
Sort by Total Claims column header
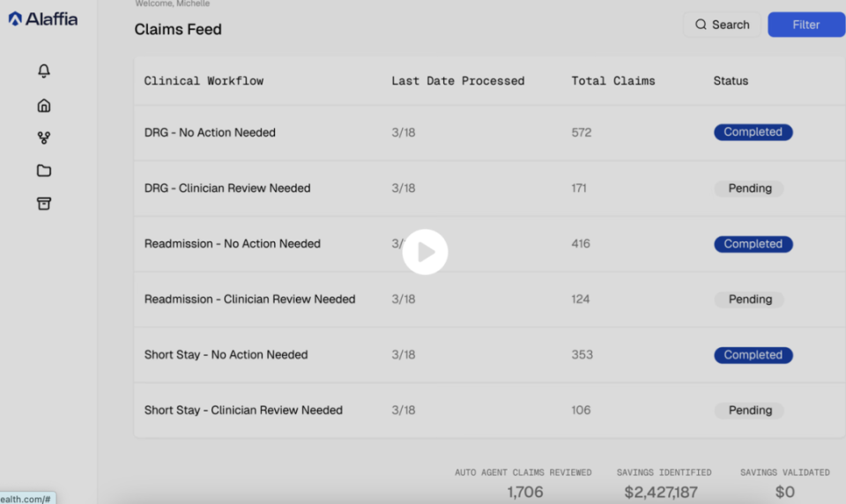coord(613,81)
